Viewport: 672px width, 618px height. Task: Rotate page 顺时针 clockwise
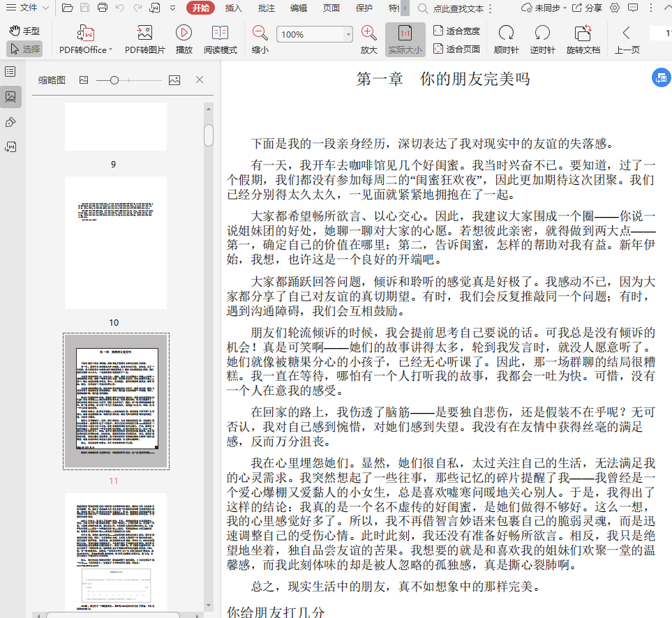(506, 39)
